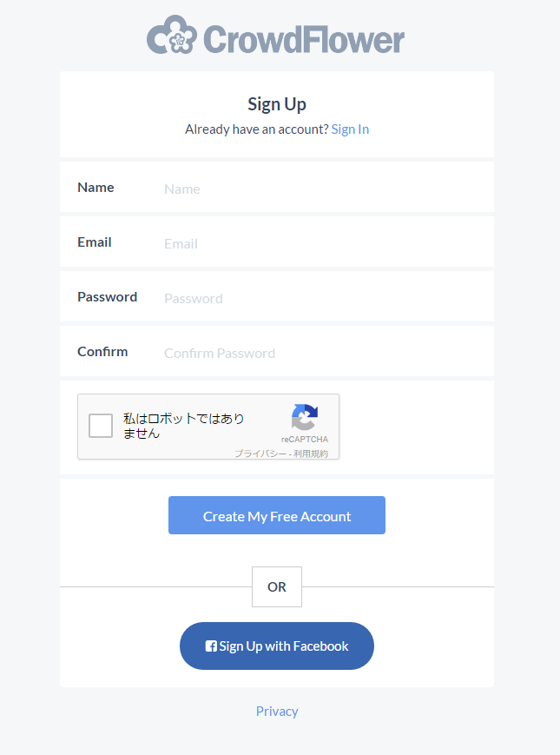Screen dimensions: 560x755
Task: Click the 私はロボットではありません label text
Action: [x=184, y=426]
